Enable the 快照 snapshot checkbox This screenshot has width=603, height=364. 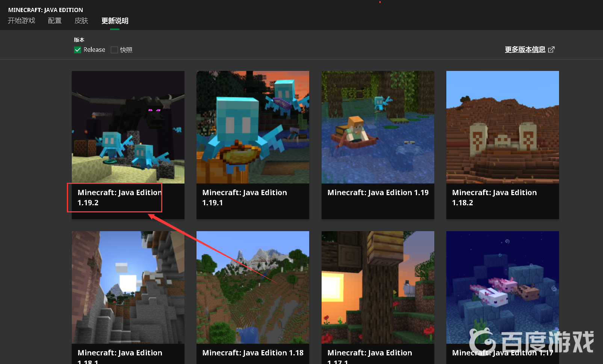tap(115, 50)
